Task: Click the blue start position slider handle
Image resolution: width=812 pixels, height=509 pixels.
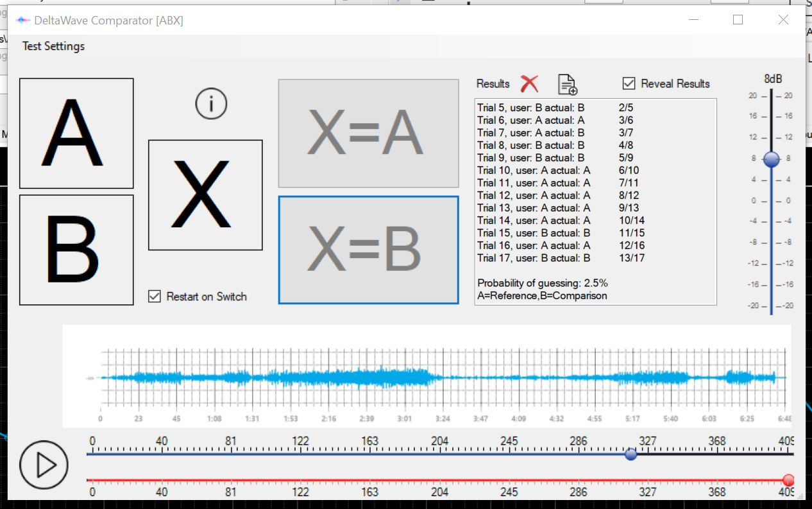Action: [630, 454]
